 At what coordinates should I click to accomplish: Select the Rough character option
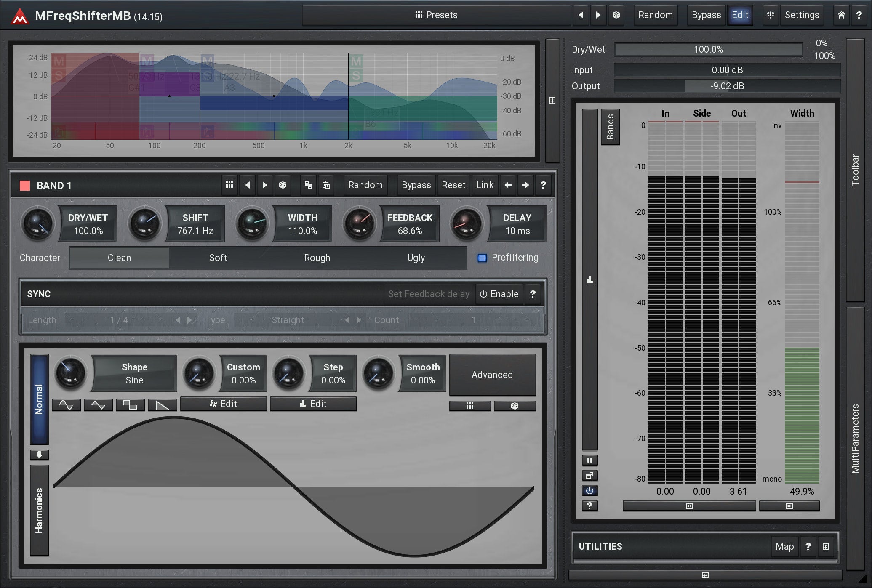pyautogui.click(x=317, y=258)
